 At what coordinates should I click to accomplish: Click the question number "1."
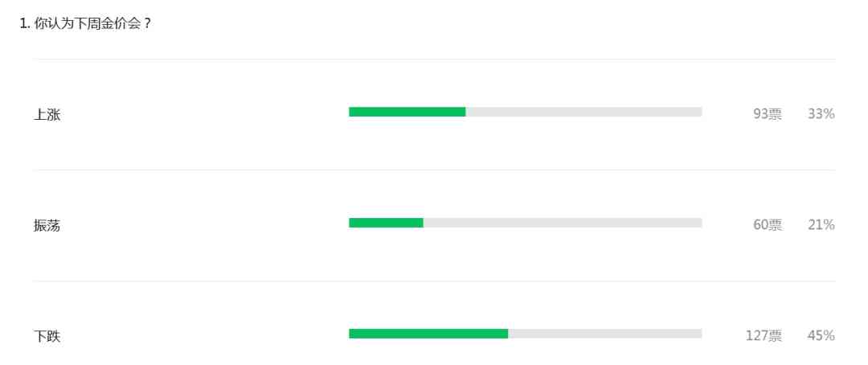pyautogui.click(x=25, y=24)
